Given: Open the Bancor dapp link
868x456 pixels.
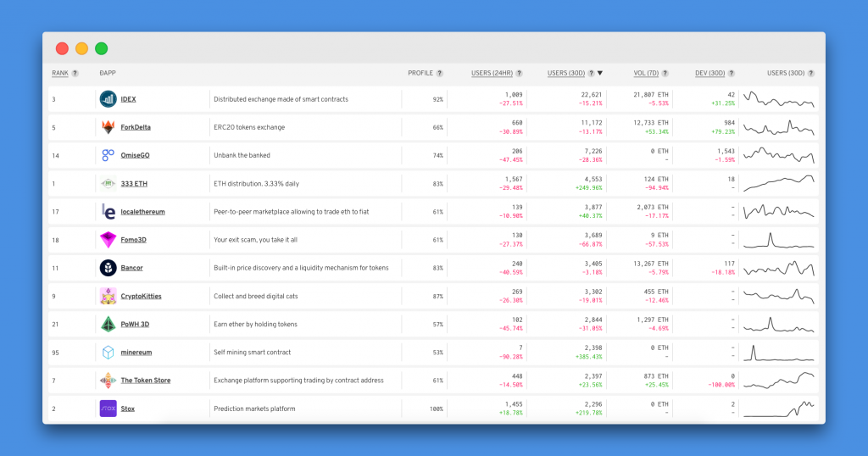Looking at the screenshot, I should pyautogui.click(x=131, y=268).
